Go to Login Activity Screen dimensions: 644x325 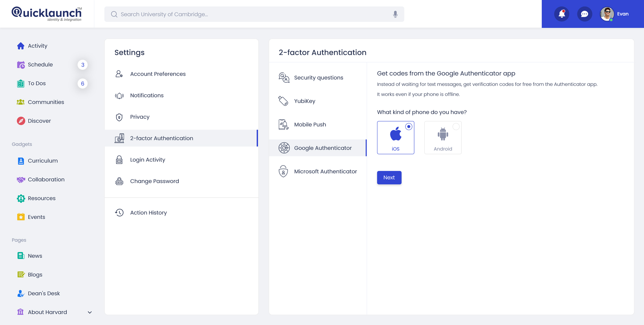tap(181, 160)
